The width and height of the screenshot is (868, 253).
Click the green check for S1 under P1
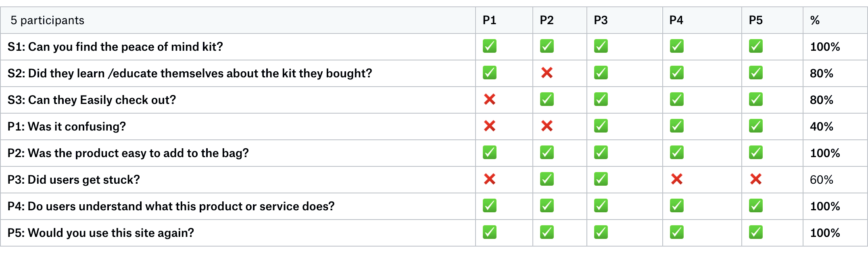pyautogui.click(x=489, y=46)
